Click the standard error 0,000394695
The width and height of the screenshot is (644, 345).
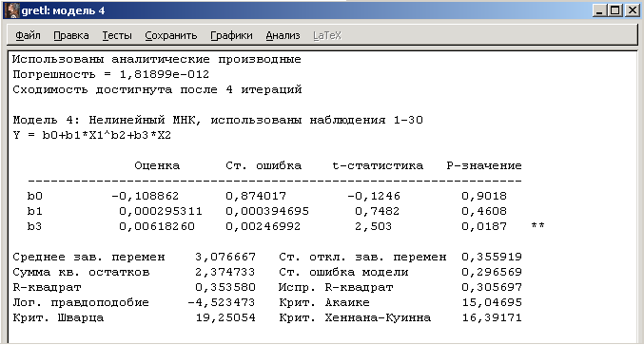pyautogui.click(x=267, y=211)
